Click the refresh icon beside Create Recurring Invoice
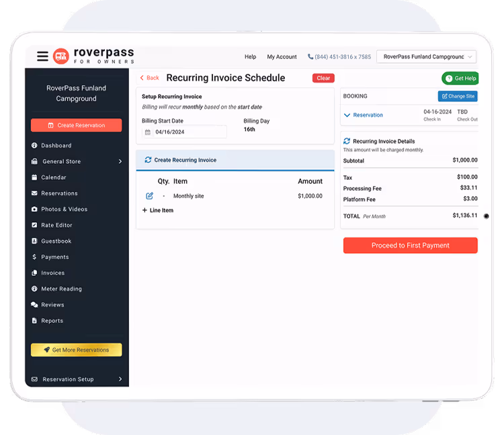 (148, 160)
